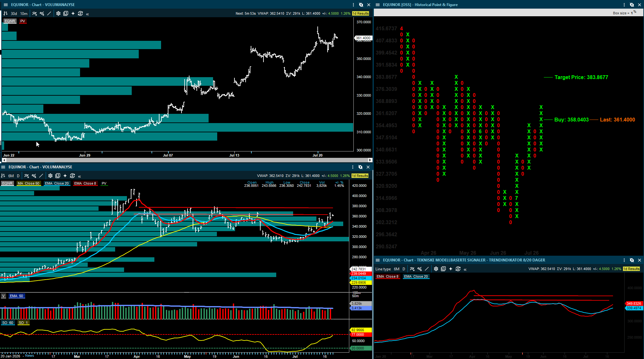Toggle SO 1 stochastic indicator label

(23, 323)
